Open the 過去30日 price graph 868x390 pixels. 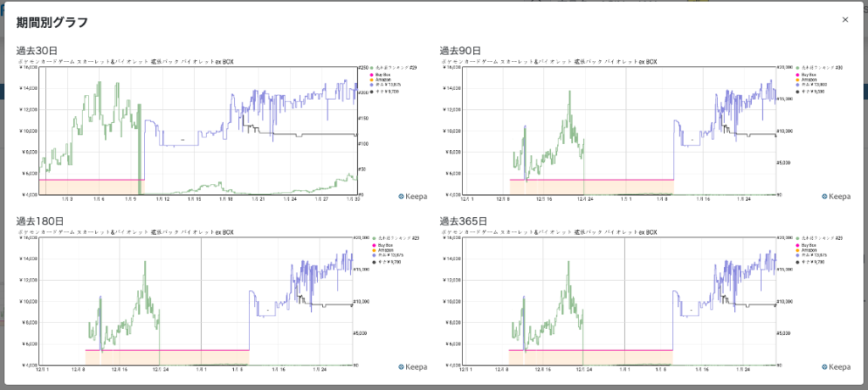197,127
